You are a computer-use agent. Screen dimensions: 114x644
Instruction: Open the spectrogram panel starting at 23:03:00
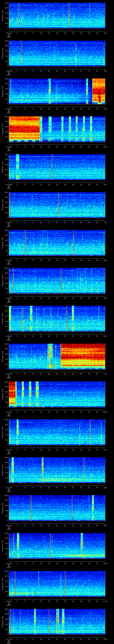tap(57, 91)
